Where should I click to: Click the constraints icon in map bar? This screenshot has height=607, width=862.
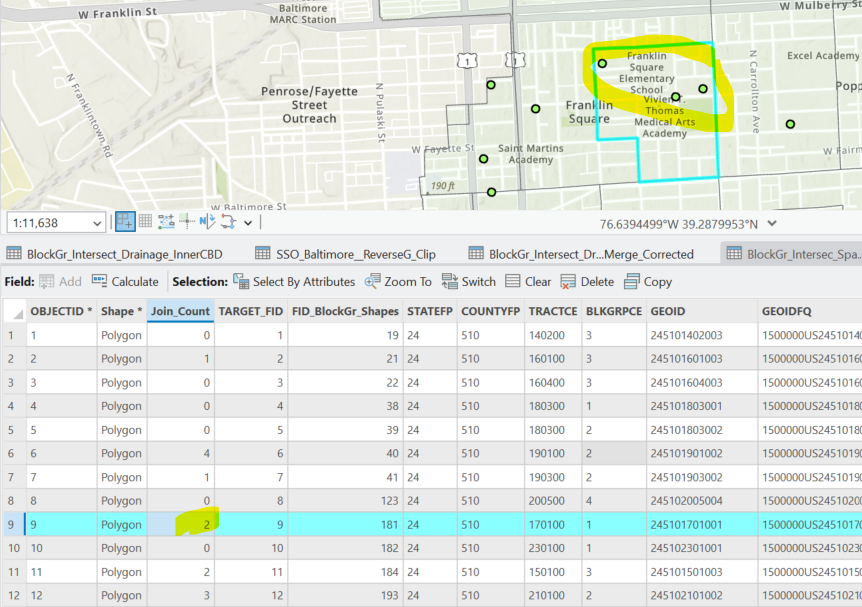pos(166,222)
